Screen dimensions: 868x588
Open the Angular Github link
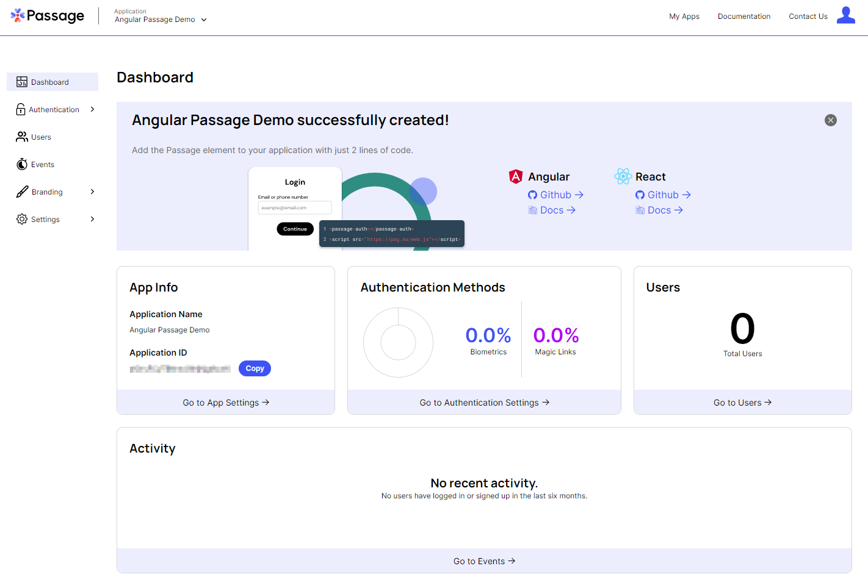tap(556, 195)
